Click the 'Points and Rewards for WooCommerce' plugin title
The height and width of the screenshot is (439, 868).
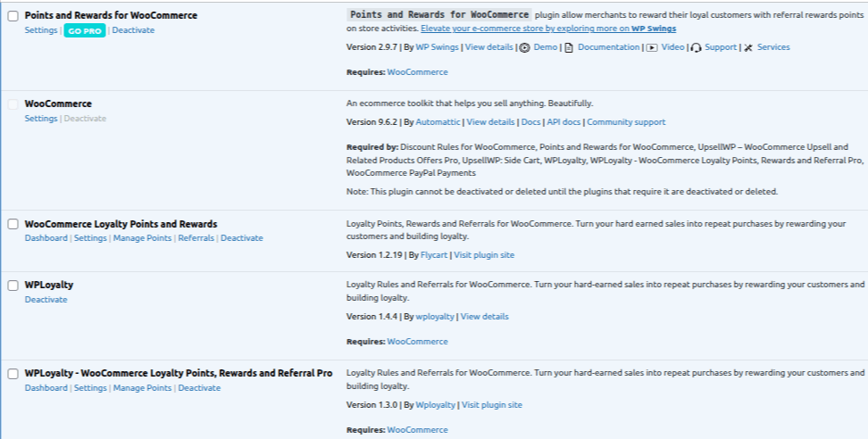click(x=111, y=15)
